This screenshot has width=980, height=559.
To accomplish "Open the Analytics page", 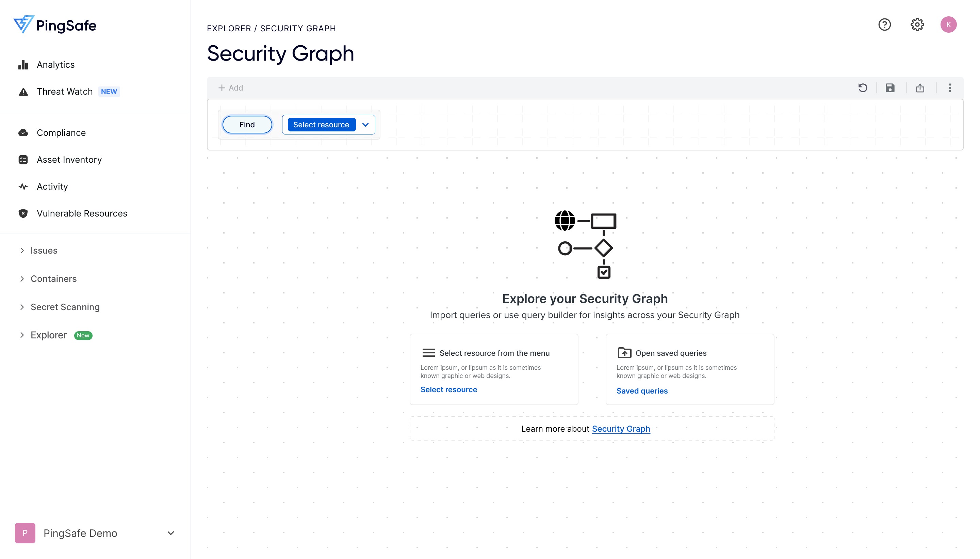I will 56,64.
